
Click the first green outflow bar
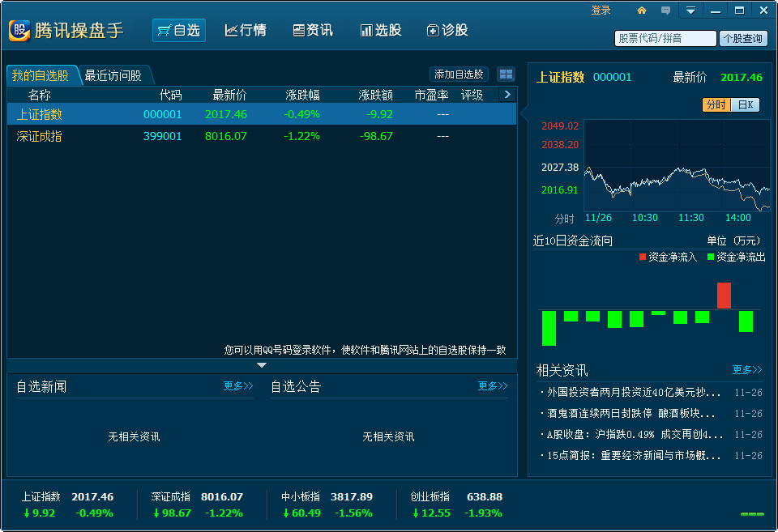click(549, 328)
